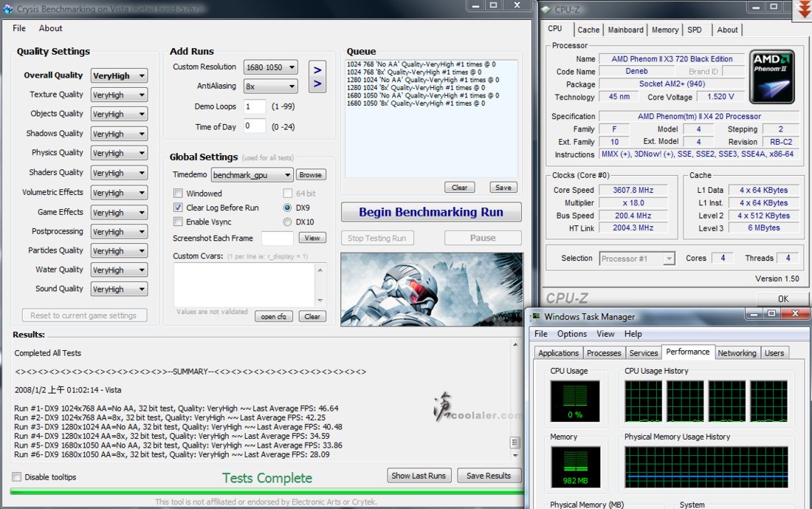Open the Texture Quality dropdown
Image resolution: width=812 pixels, height=509 pixels.
[119, 95]
